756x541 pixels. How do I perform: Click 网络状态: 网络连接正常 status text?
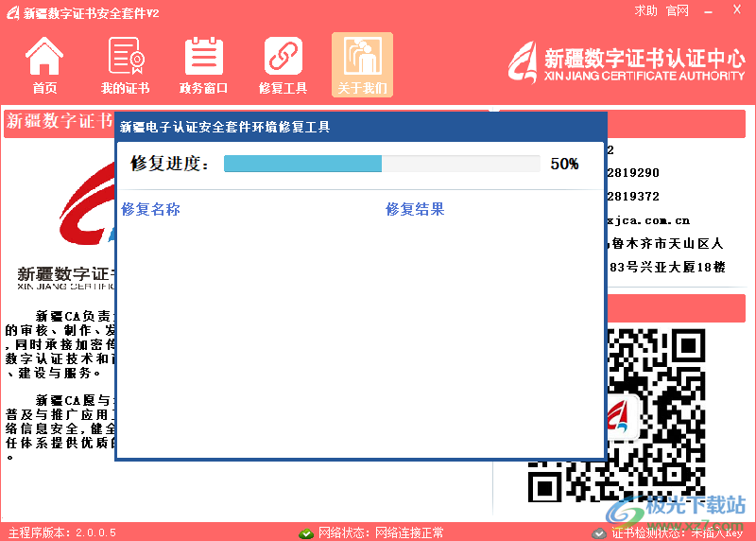pyautogui.click(x=381, y=532)
